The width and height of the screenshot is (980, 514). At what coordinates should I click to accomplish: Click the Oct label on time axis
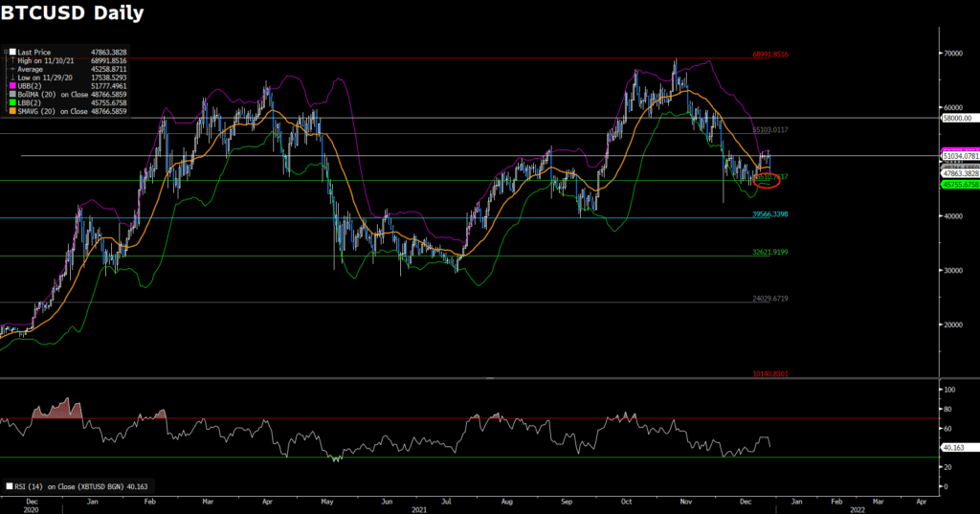tap(626, 502)
